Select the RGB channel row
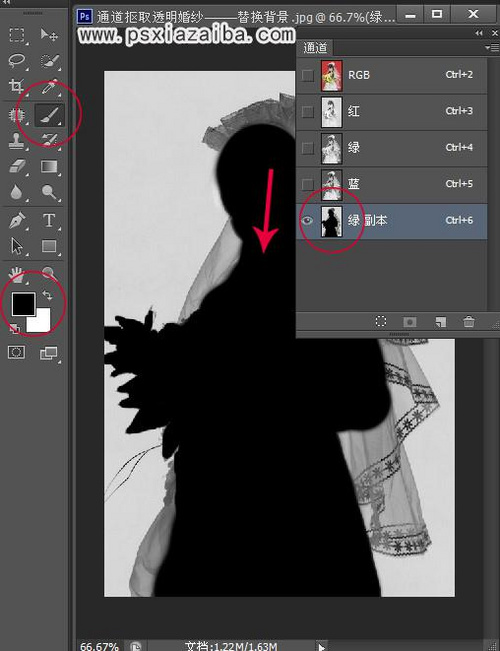500x651 pixels. click(392, 75)
